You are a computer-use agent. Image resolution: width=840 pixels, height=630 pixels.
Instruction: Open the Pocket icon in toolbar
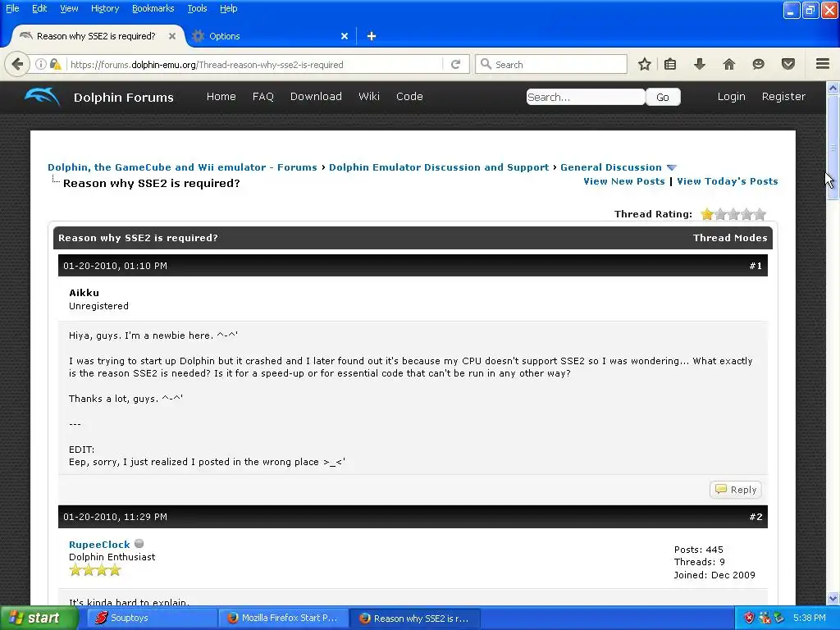788,64
